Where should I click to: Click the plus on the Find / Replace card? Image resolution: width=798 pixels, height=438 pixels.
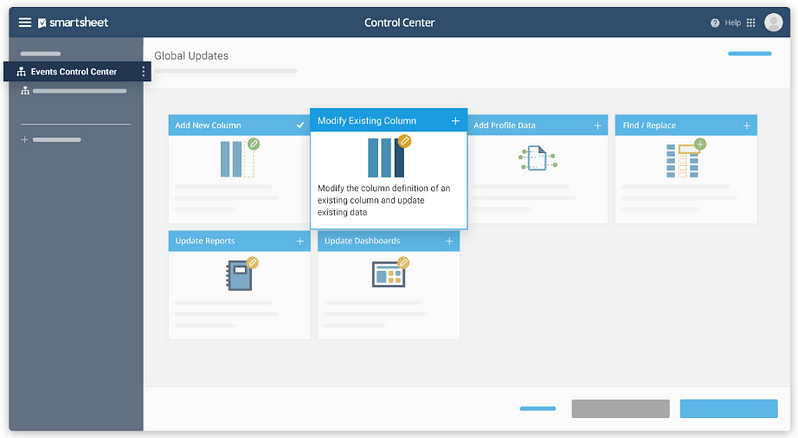point(747,125)
